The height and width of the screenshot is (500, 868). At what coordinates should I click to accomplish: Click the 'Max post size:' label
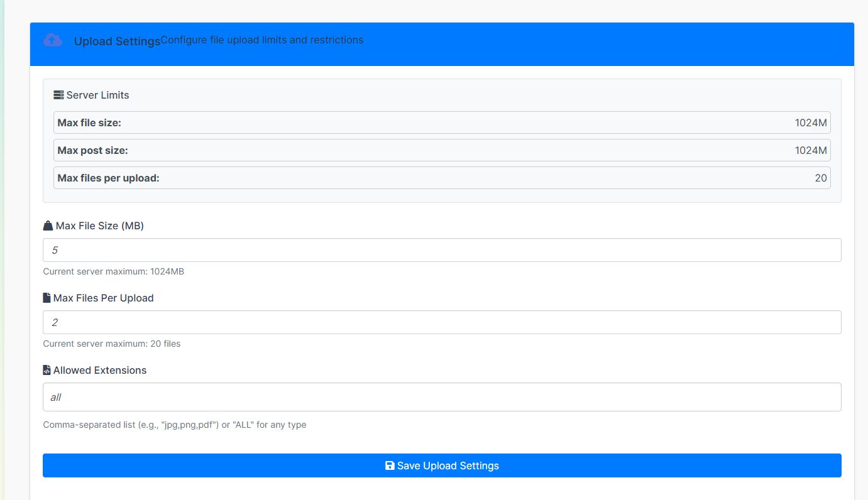point(92,150)
